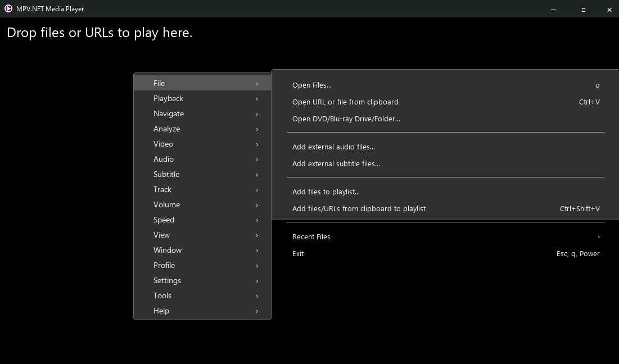
Task: Open the Audio submenu
Action: pos(202,160)
